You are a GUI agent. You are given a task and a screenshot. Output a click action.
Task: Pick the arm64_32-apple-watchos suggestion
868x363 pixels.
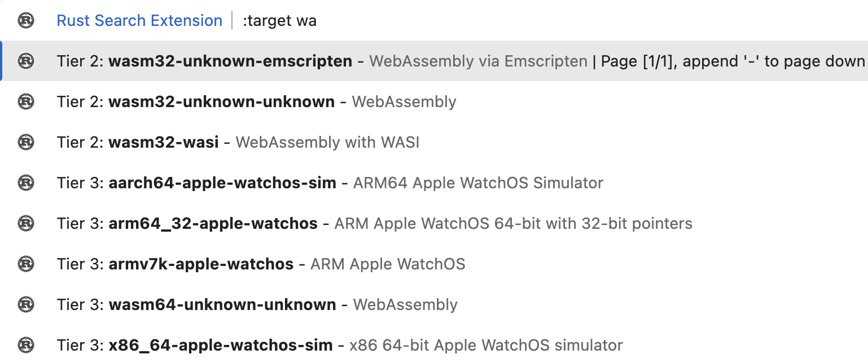[434, 223]
